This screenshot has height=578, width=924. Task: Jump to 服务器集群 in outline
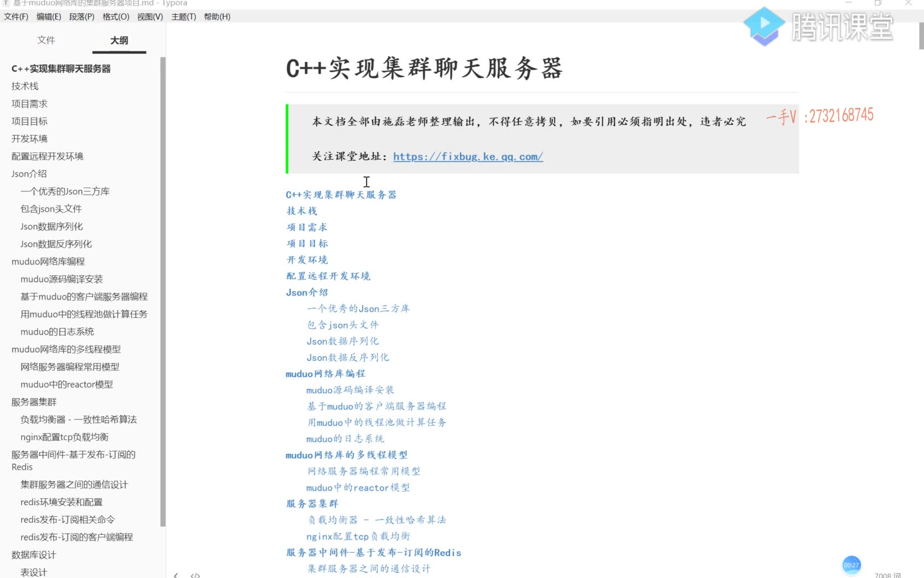pos(34,401)
